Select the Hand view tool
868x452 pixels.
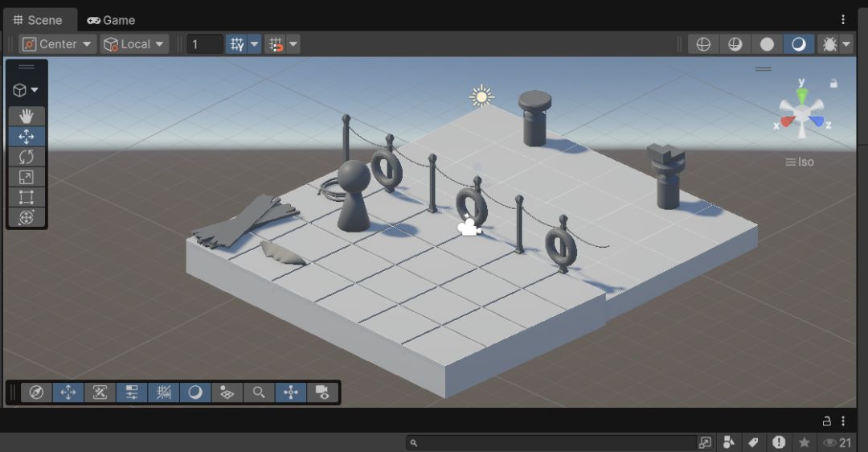tap(26, 117)
